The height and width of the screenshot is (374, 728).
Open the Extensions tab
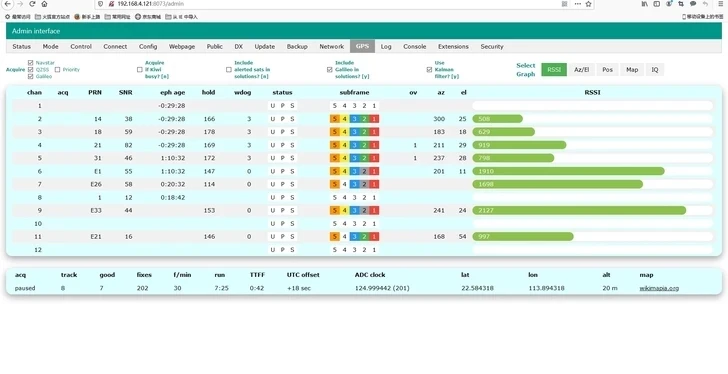click(x=453, y=46)
